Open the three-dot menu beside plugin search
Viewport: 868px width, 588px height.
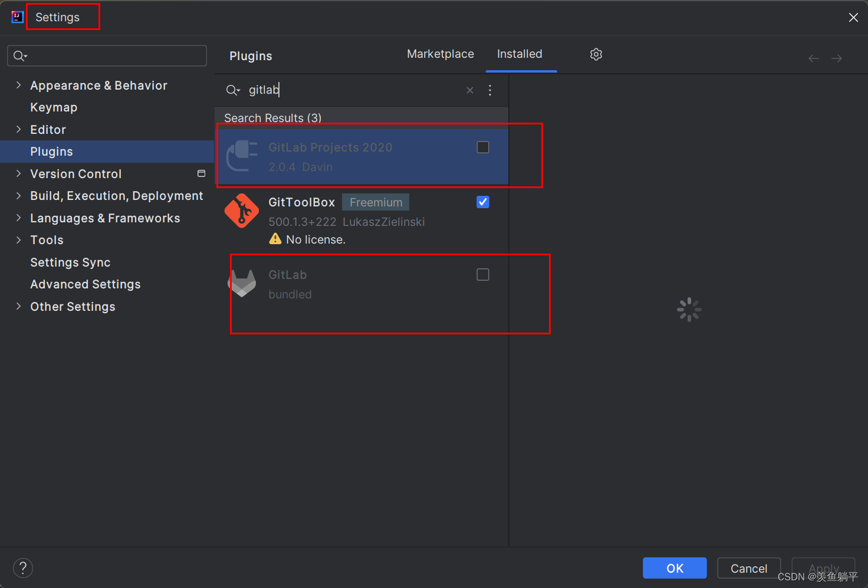click(490, 90)
